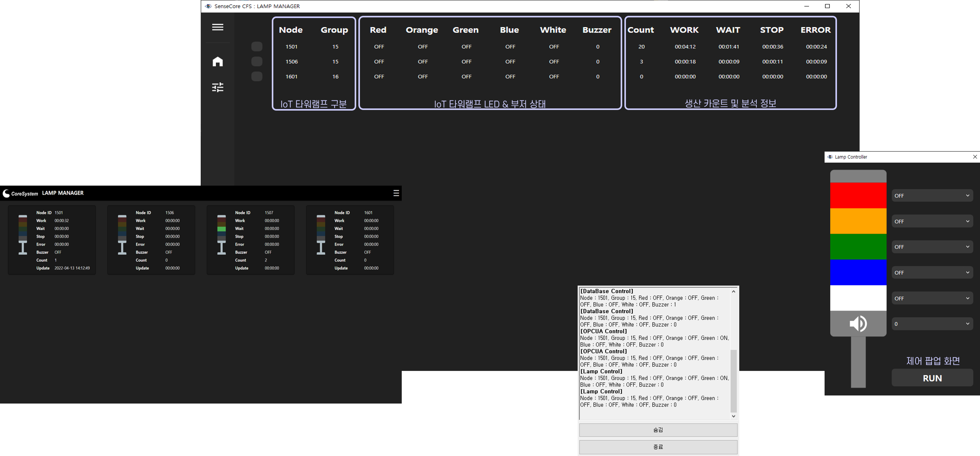Click the CoreSystem logo icon

click(x=6, y=193)
